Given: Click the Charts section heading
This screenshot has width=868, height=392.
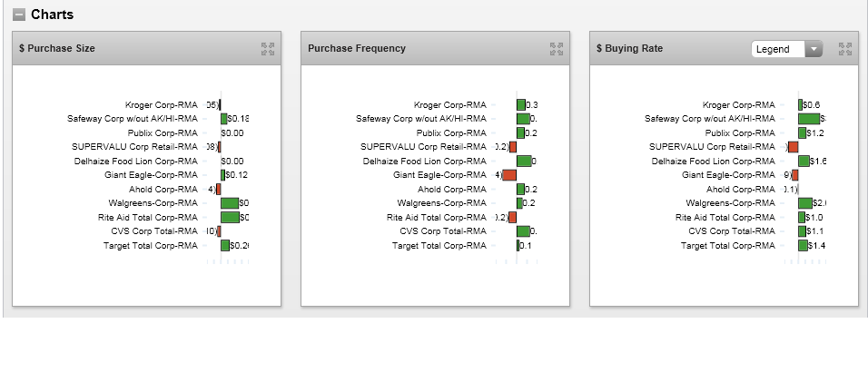Looking at the screenshot, I should [52, 15].
